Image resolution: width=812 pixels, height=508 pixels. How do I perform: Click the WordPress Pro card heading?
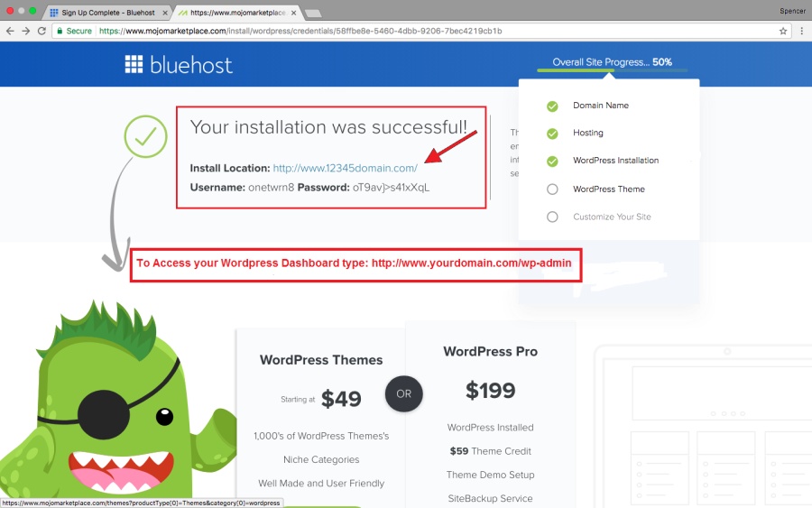point(491,352)
